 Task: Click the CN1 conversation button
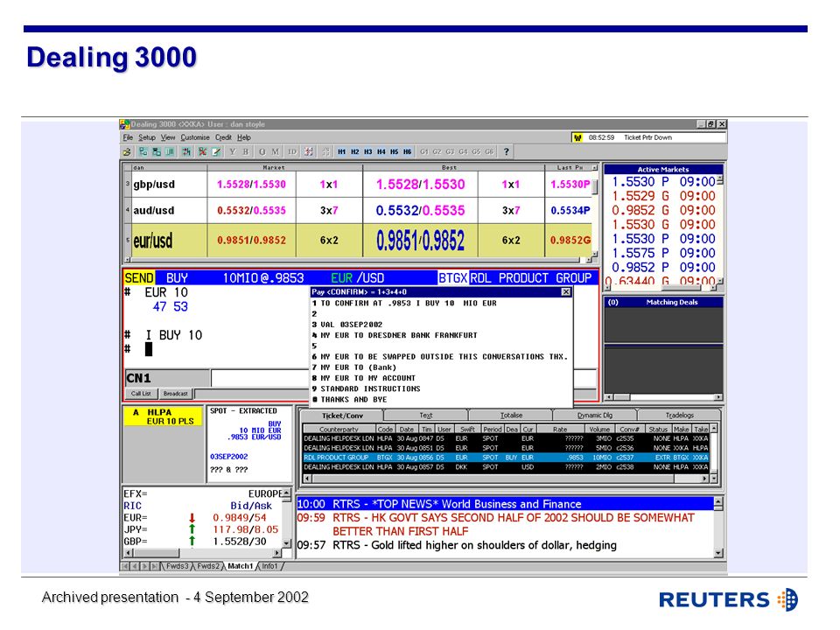168,378
